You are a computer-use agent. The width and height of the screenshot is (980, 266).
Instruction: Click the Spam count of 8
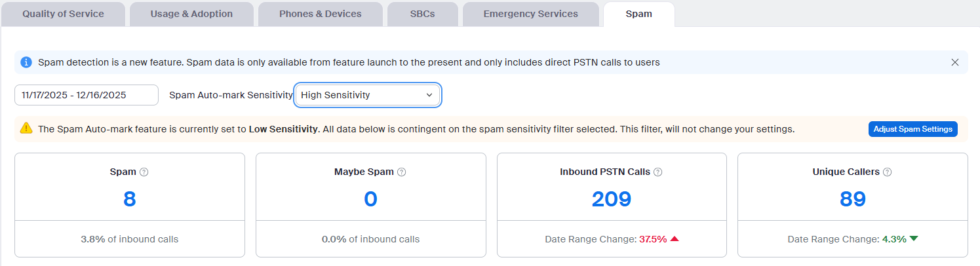(130, 199)
